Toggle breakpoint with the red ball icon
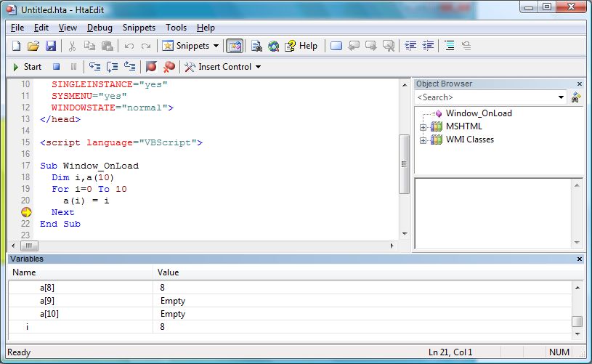The image size is (592, 364). point(151,67)
